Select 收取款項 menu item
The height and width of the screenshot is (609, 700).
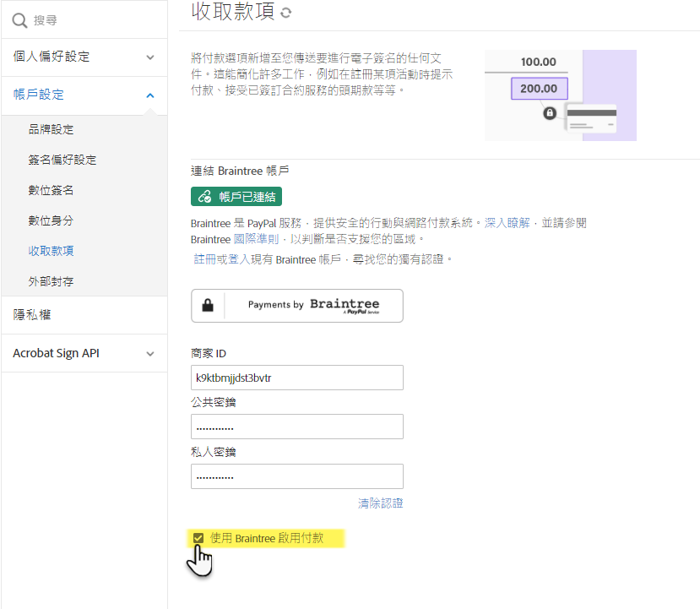coord(51,251)
